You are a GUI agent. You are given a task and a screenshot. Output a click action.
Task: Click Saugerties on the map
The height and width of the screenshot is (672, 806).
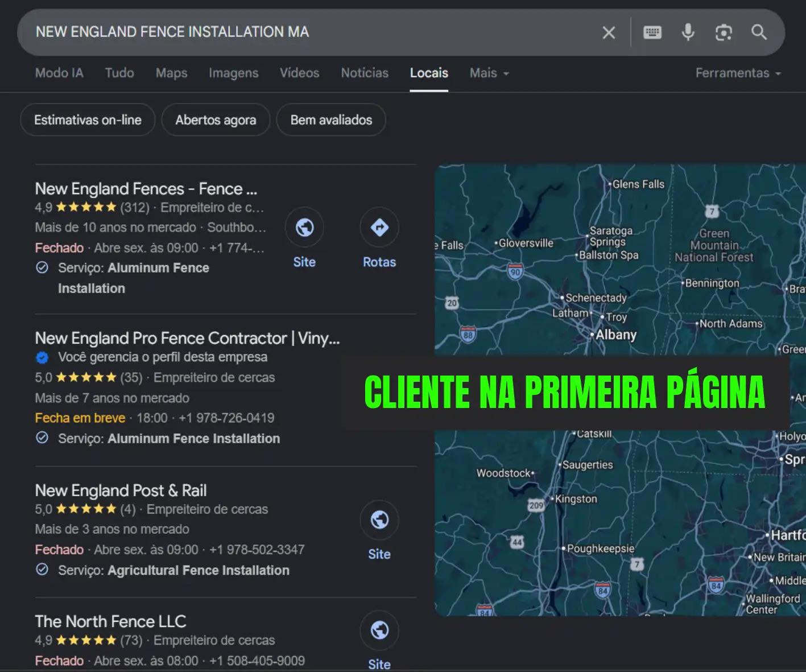588,465
